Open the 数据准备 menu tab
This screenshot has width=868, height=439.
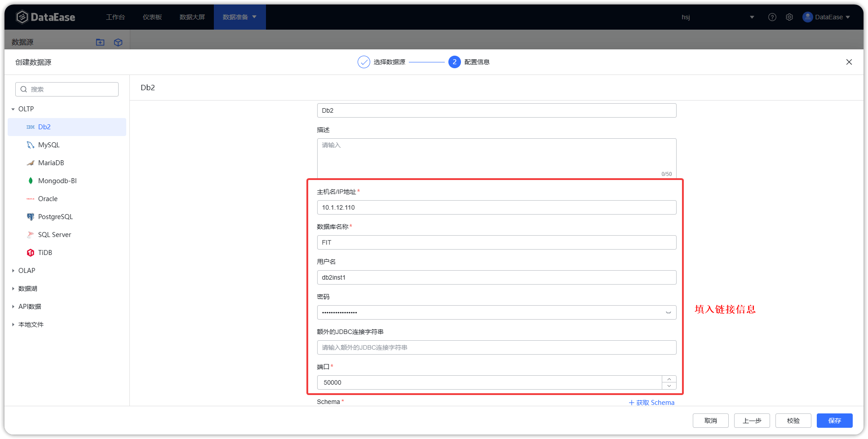click(x=240, y=17)
